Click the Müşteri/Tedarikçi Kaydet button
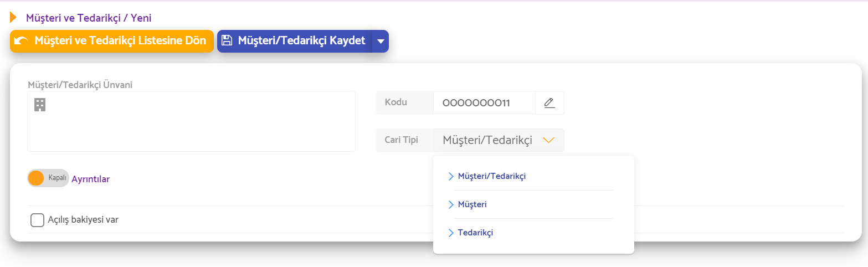The height and width of the screenshot is (267, 868). click(295, 41)
